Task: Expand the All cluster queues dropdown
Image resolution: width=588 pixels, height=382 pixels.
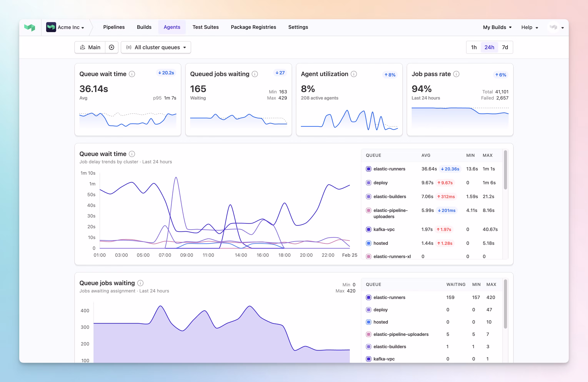Action: [156, 47]
